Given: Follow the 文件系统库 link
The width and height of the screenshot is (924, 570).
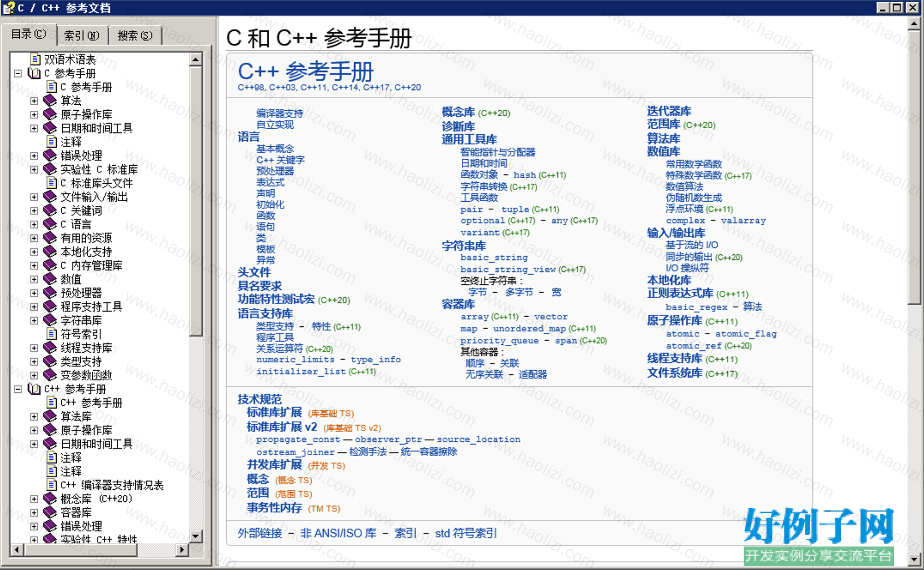Looking at the screenshot, I should (675, 373).
